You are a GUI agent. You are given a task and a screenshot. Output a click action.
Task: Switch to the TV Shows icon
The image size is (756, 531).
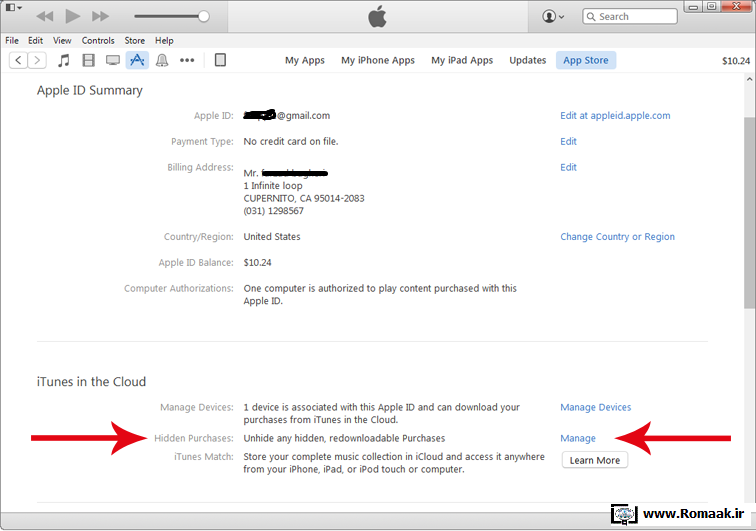coord(113,60)
